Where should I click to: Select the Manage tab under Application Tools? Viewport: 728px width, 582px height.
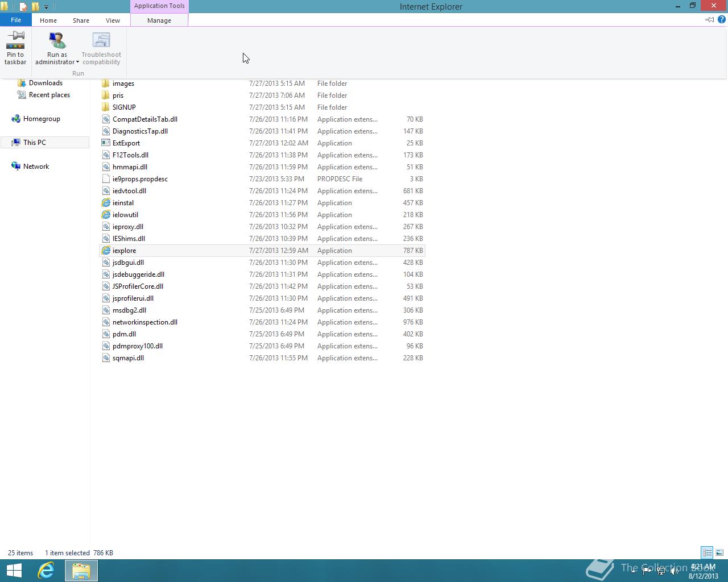[159, 20]
